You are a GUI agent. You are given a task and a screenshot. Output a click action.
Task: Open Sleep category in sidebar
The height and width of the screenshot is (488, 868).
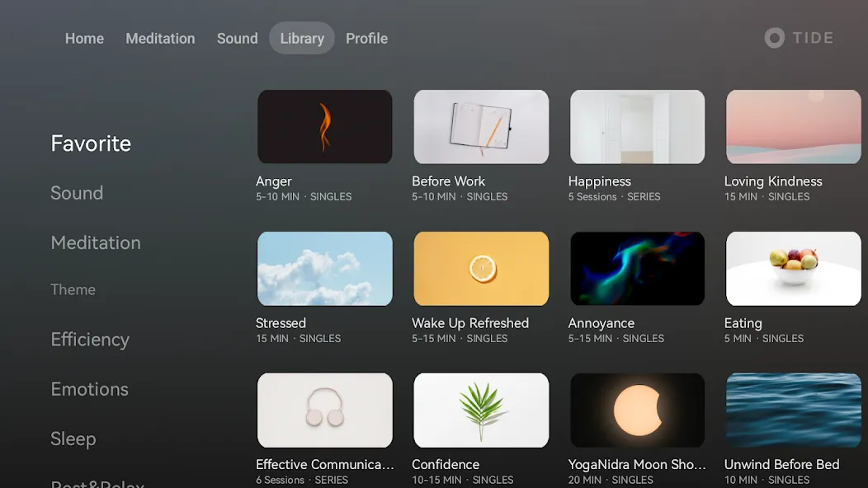coord(73,439)
